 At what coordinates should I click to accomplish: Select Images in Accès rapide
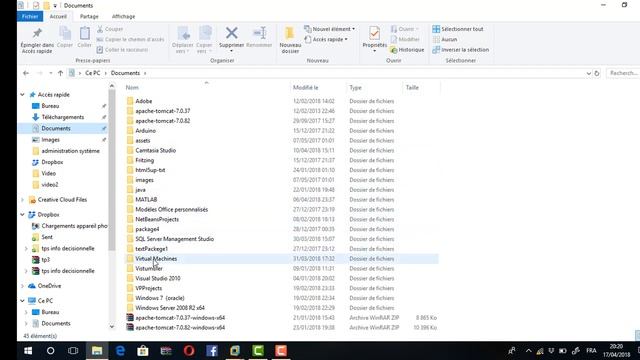tap(51, 140)
